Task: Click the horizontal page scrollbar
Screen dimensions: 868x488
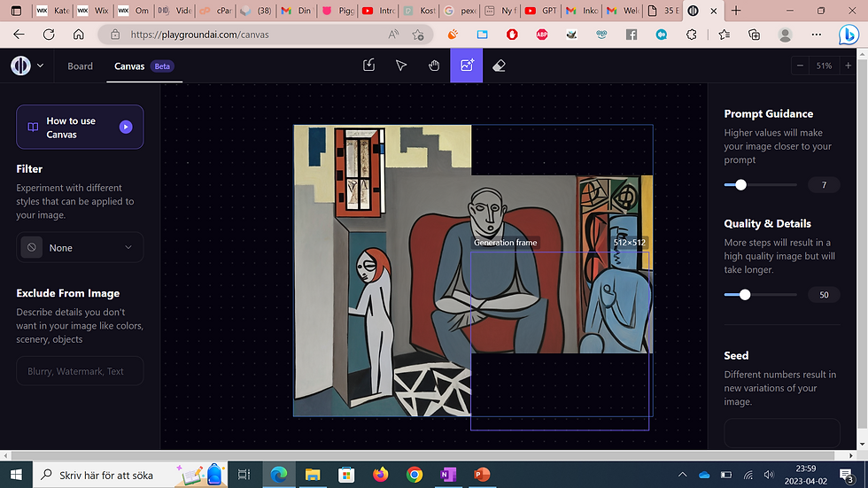Action: click(423, 455)
